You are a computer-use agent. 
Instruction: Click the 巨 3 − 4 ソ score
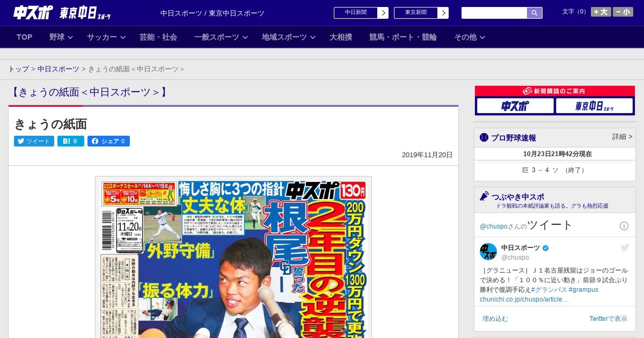tap(554, 170)
